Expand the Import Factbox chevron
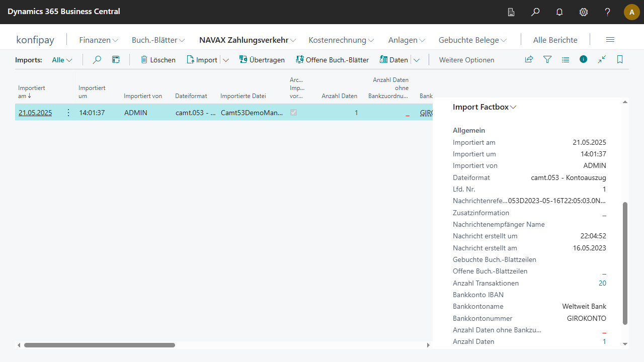Viewport: 644px width, 362px height. 513,107
